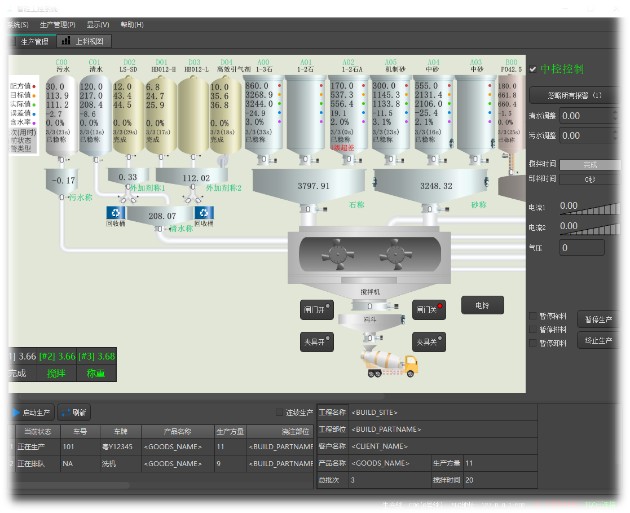Screen dimensions: 630x513
Task: Click the 暂停生产 button
Action: [596, 318]
